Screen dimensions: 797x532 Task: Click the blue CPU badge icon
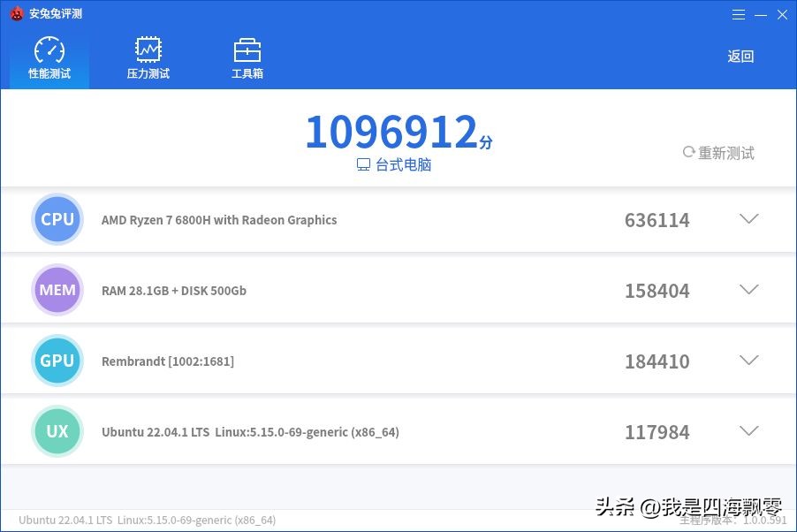pyautogui.click(x=57, y=219)
